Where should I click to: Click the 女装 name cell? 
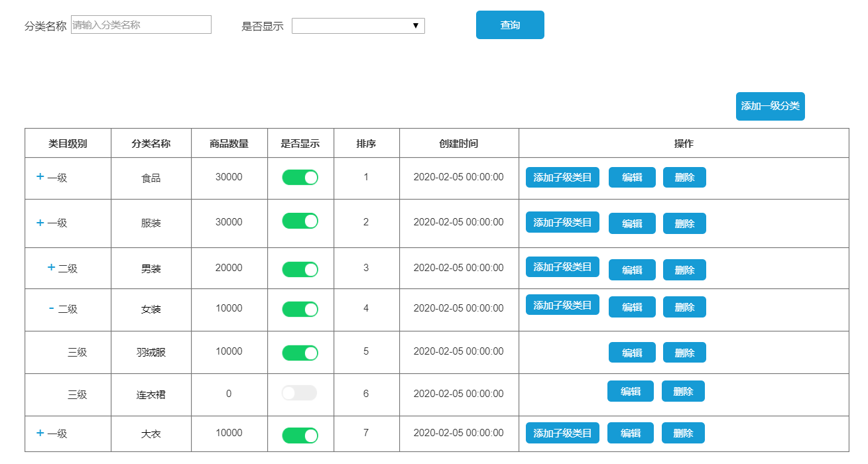pyautogui.click(x=151, y=309)
